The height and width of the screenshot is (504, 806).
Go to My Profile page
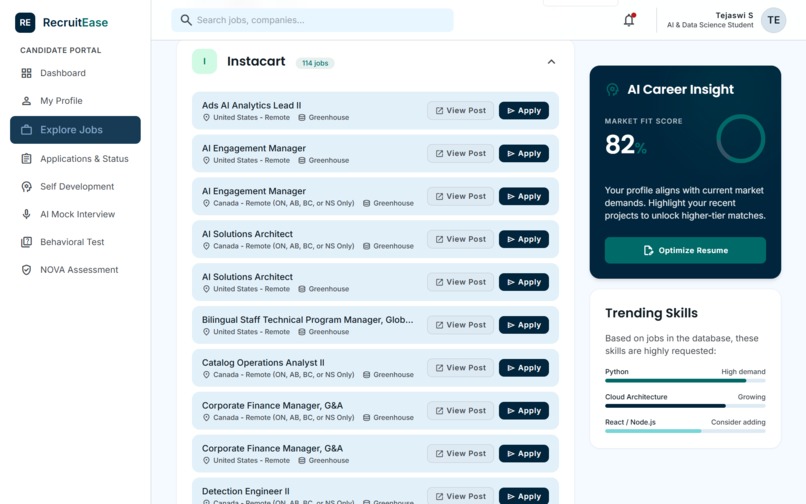point(75,101)
